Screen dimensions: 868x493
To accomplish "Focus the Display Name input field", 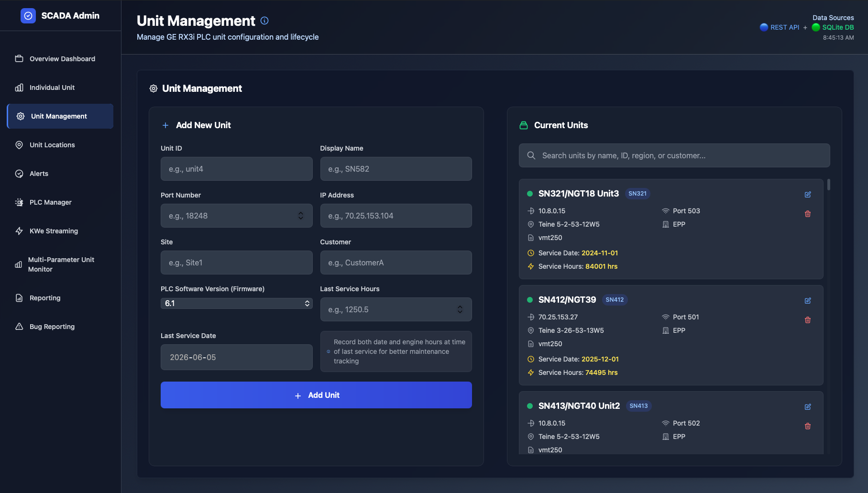I will coord(396,169).
